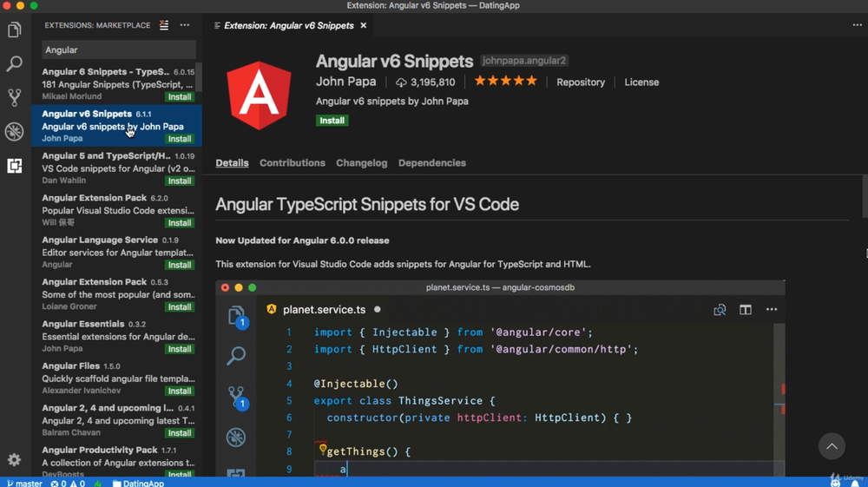Click the Angular TypeScript Snippets for VS Code heading
The width and height of the screenshot is (868, 487).
click(x=367, y=204)
